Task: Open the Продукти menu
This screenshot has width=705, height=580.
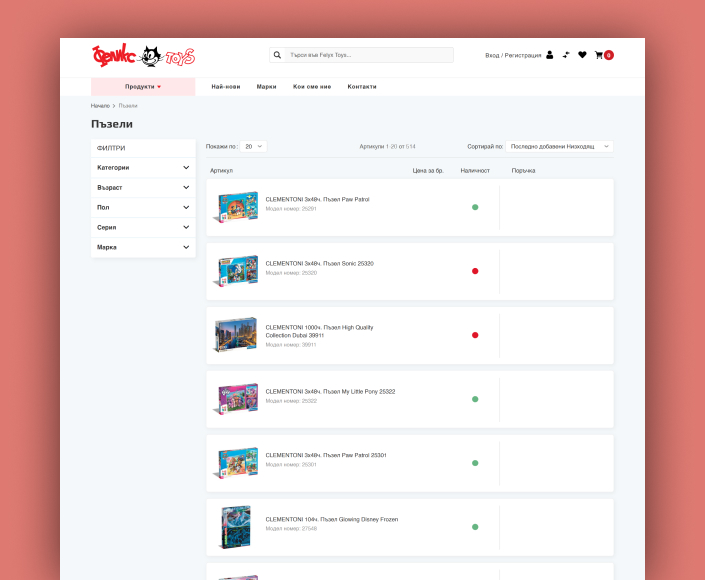Action: [x=142, y=87]
